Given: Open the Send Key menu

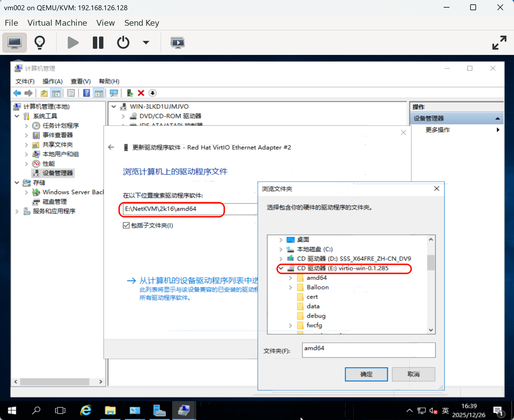Looking at the screenshot, I should pos(142,23).
